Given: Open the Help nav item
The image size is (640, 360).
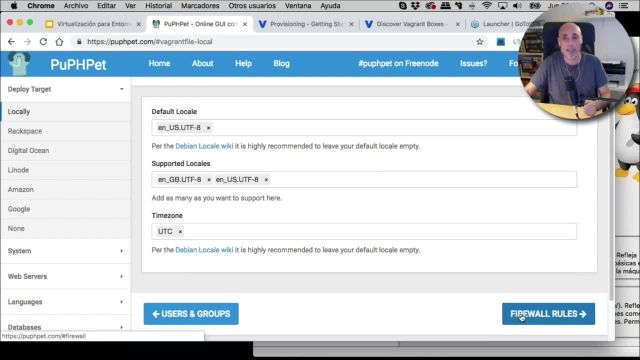Looking at the screenshot, I should point(243,64).
